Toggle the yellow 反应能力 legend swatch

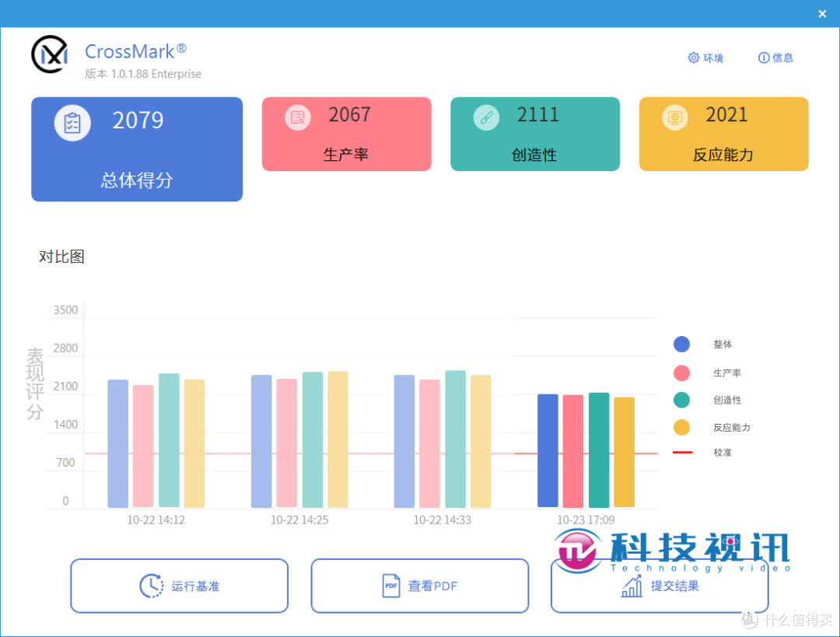tap(681, 427)
